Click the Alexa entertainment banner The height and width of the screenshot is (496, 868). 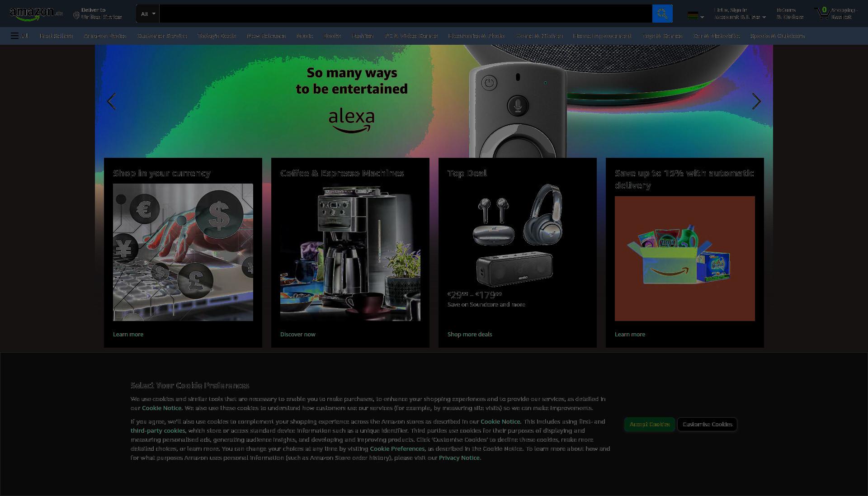click(x=434, y=101)
